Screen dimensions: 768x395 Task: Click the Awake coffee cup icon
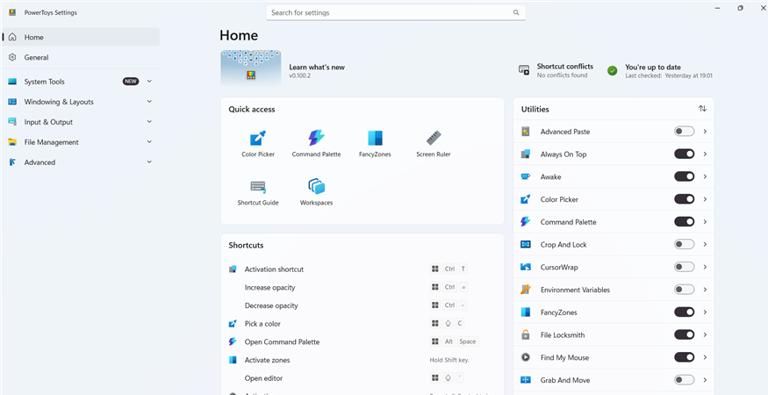click(x=526, y=176)
